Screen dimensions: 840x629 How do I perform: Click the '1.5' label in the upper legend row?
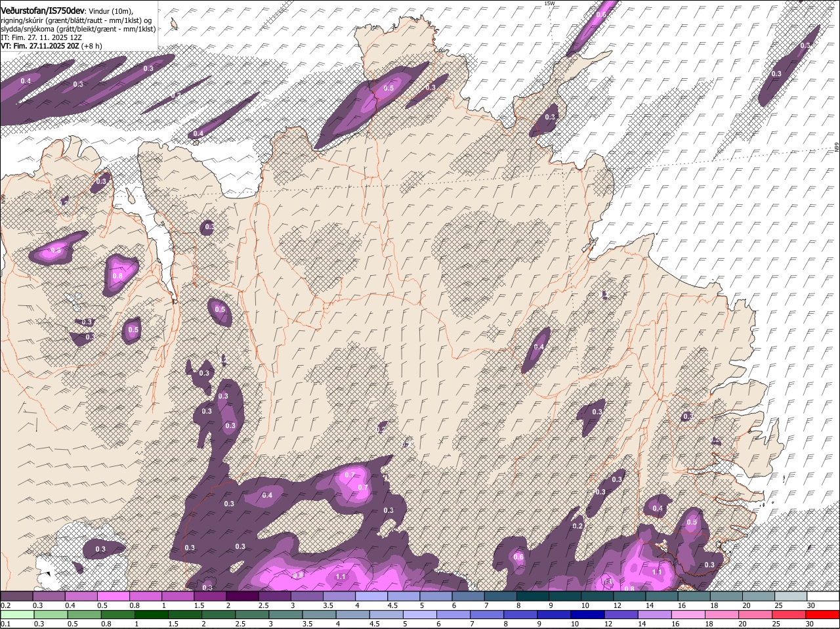199,605
